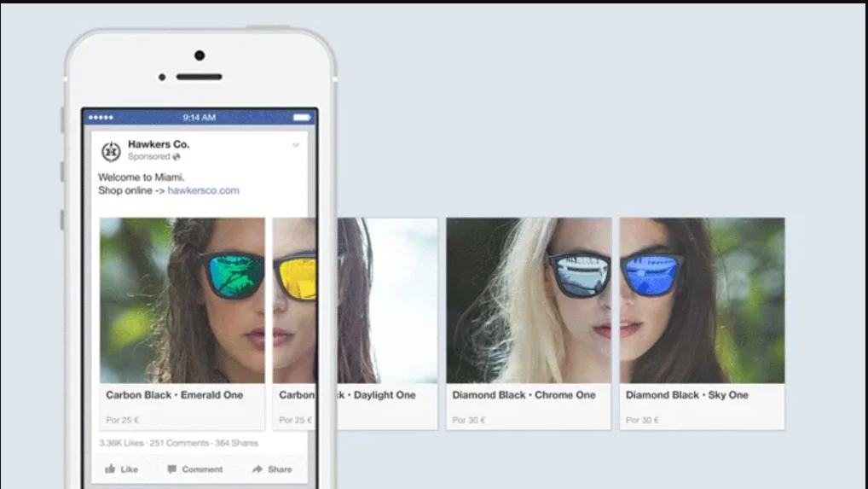Share the Hawkers Co. post

tap(272, 469)
